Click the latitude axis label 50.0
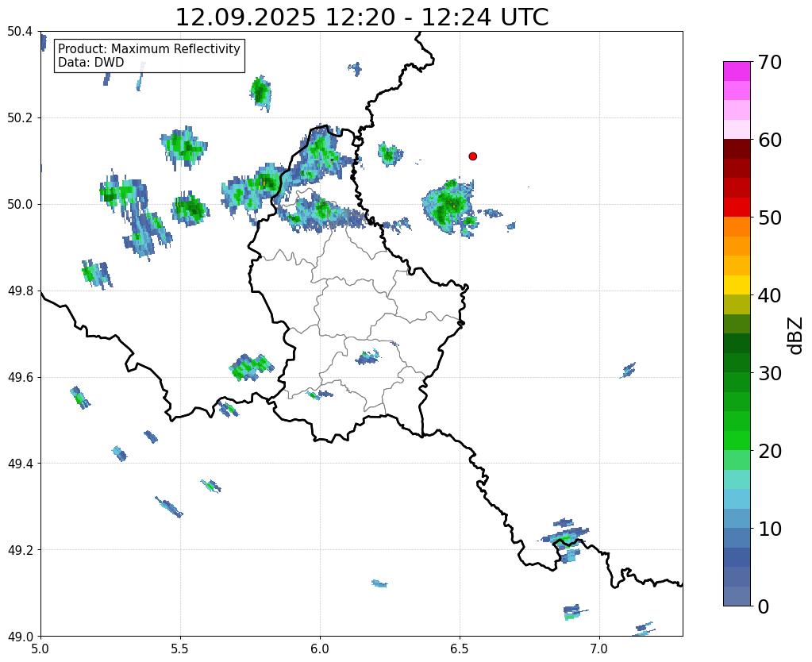812x662 pixels. 20,204
